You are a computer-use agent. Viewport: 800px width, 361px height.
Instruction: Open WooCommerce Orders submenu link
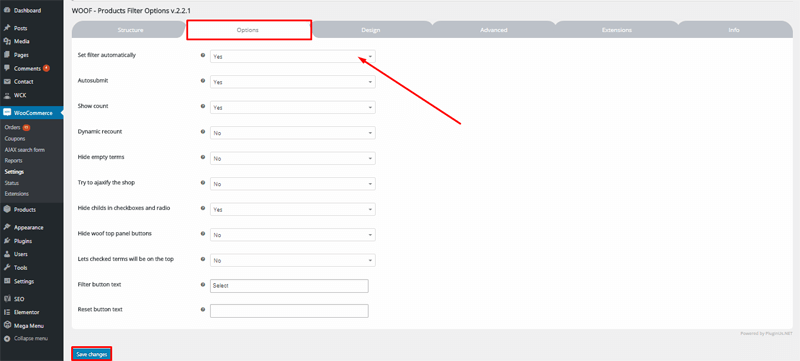coord(12,127)
